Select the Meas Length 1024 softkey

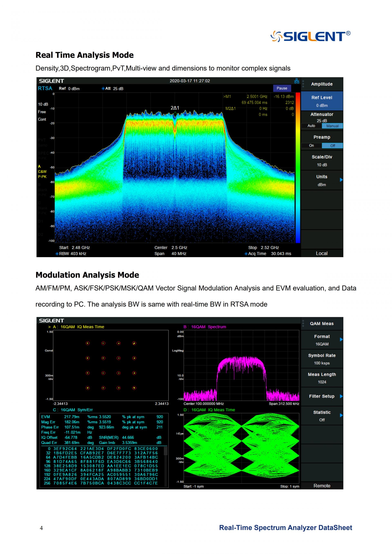pyautogui.click(x=322, y=378)
